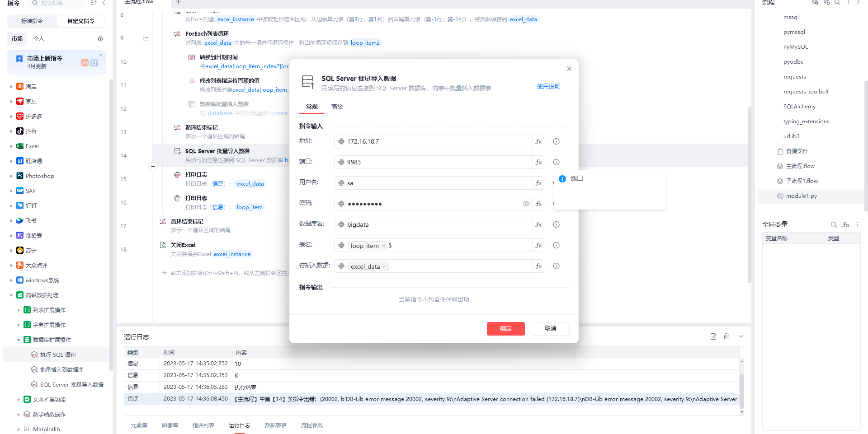Open settings gear in the 指令 panel
This screenshot has height=434, width=868.
pyautogui.click(x=100, y=39)
